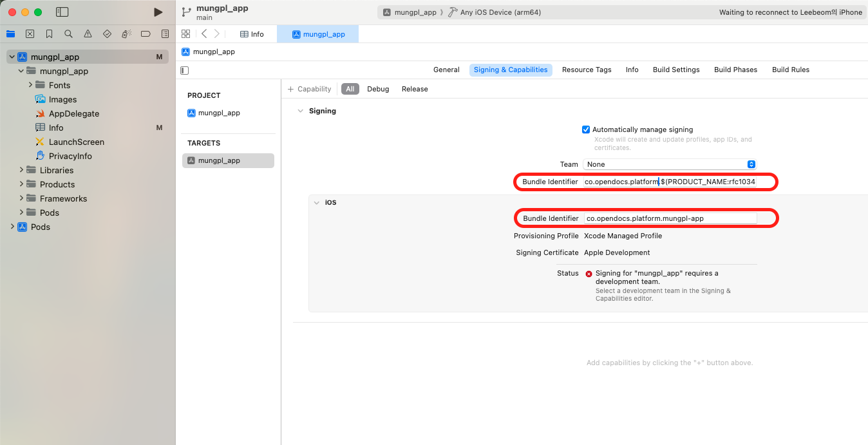868x445 pixels.
Task: Switch to the Info editor tab
Action: (252, 34)
